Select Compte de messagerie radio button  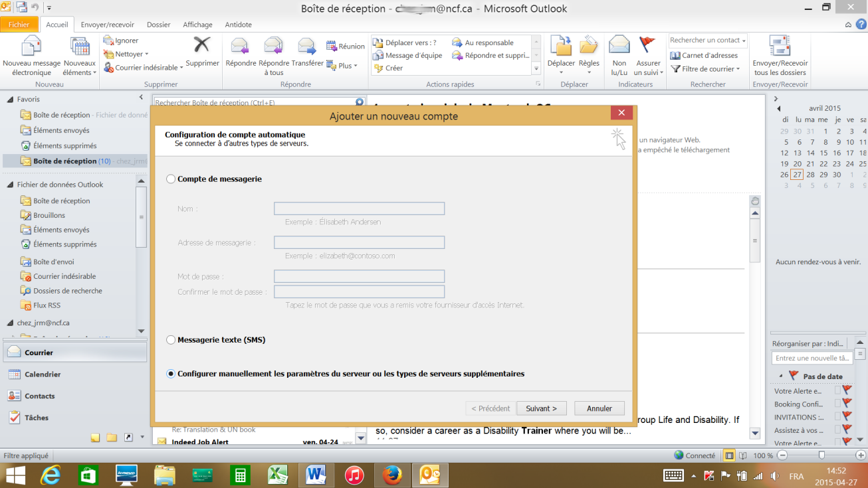171,179
